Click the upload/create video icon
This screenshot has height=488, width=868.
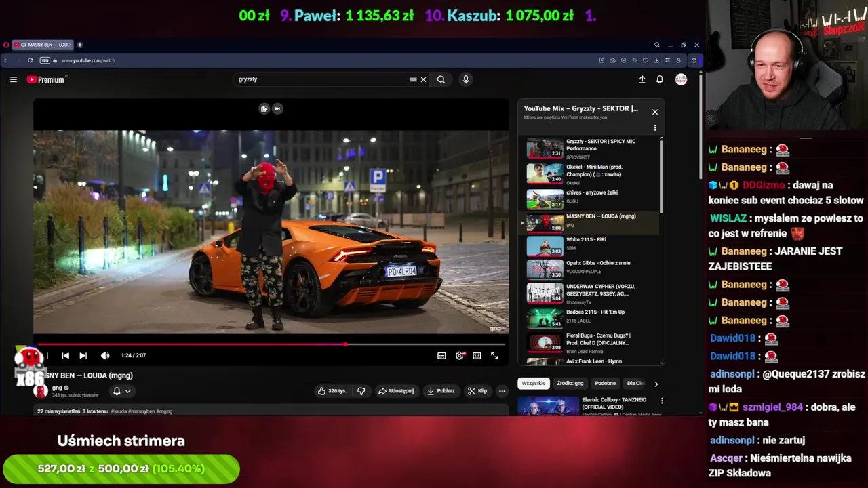click(x=642, y=79)
